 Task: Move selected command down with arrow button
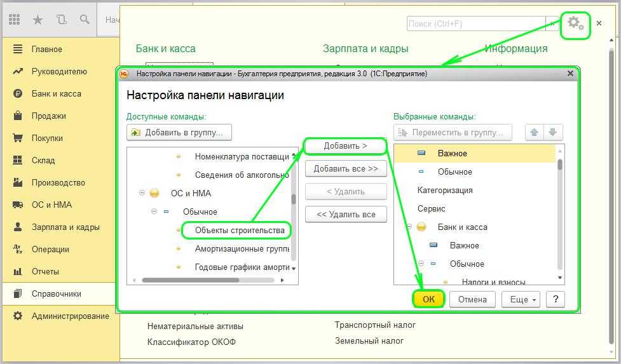(x=552, y=132)
